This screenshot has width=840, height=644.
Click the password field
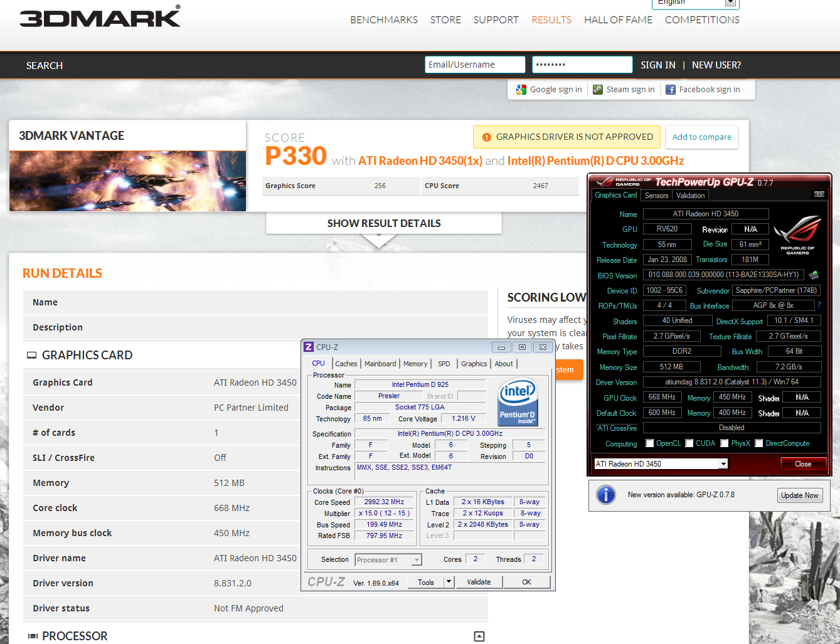click(582, 65)
